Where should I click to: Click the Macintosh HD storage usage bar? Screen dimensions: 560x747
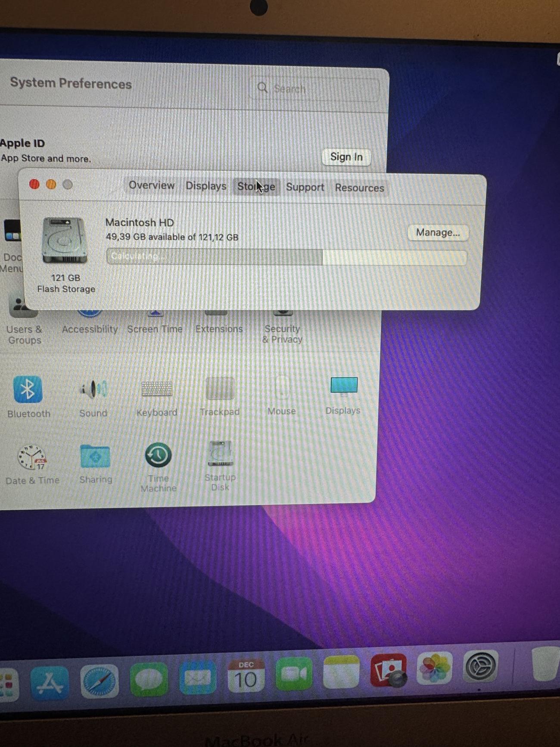(286, 257)
